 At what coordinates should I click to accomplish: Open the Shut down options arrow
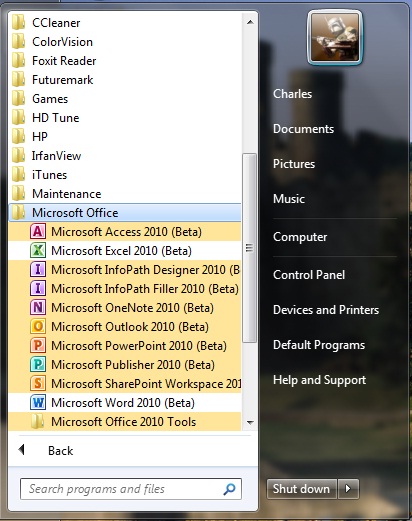click(348, 489)
